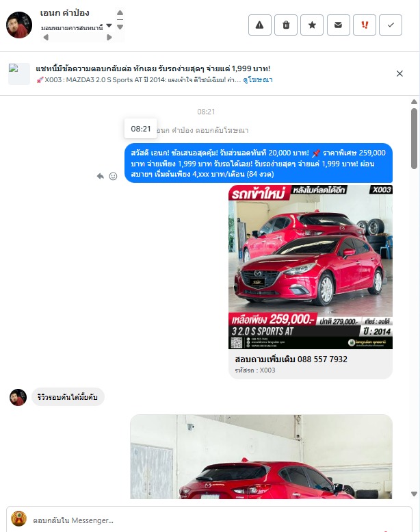This screenshot has height=532, width=420.
Task: Click the chat scrollbar thumb
Action: coord(414,138)
